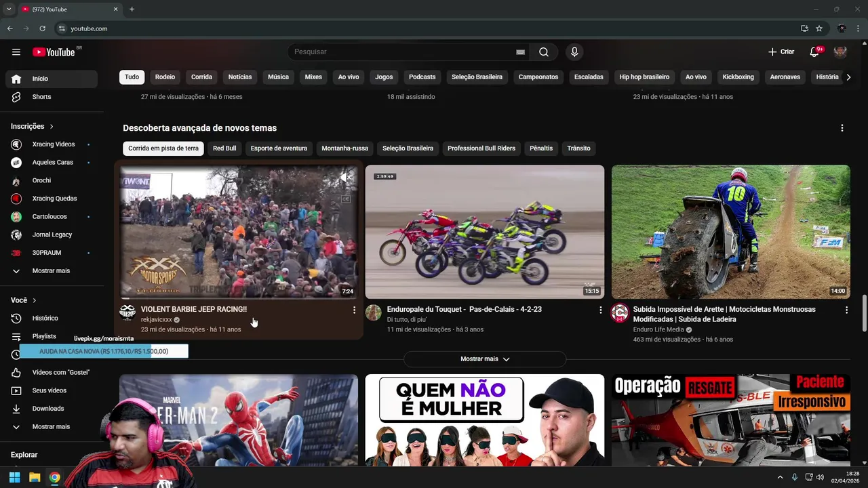Screen dimensions: 868x488
Task: Open Vídeos com "Gostei"
Action: click(52, 372)
